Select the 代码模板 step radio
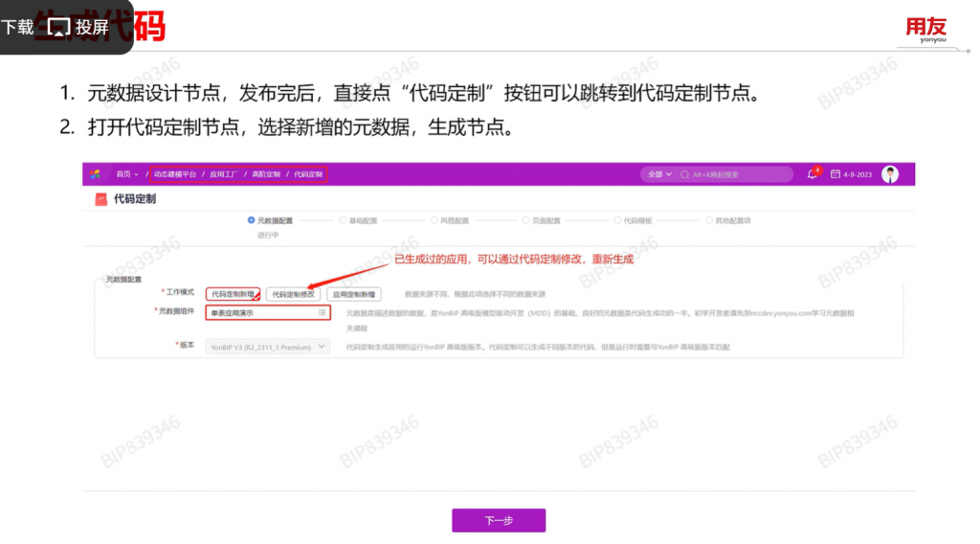 pos(616,220)
